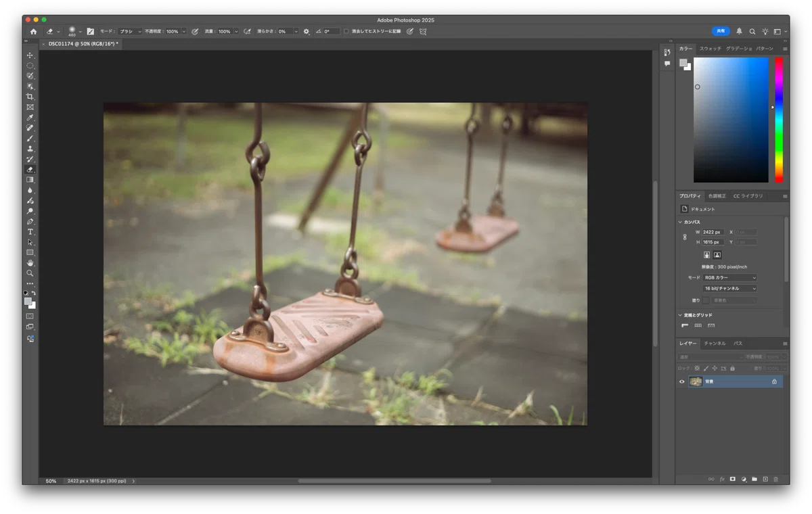This screenshot has width=812, height=514.
Task: Open the 16 bit/チャンネル dropdown
Action: [x=730, y=288]
